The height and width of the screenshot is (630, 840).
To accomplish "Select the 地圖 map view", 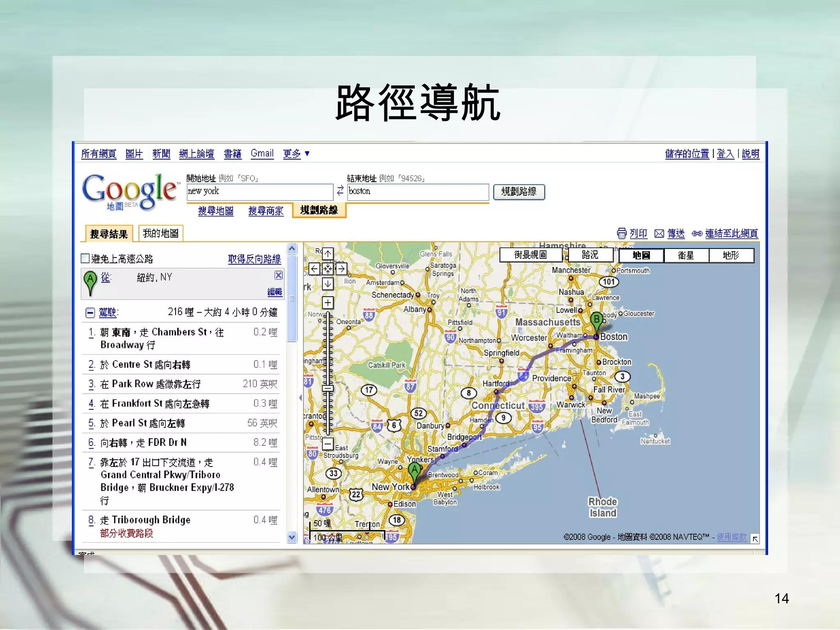I will (641, 256).
